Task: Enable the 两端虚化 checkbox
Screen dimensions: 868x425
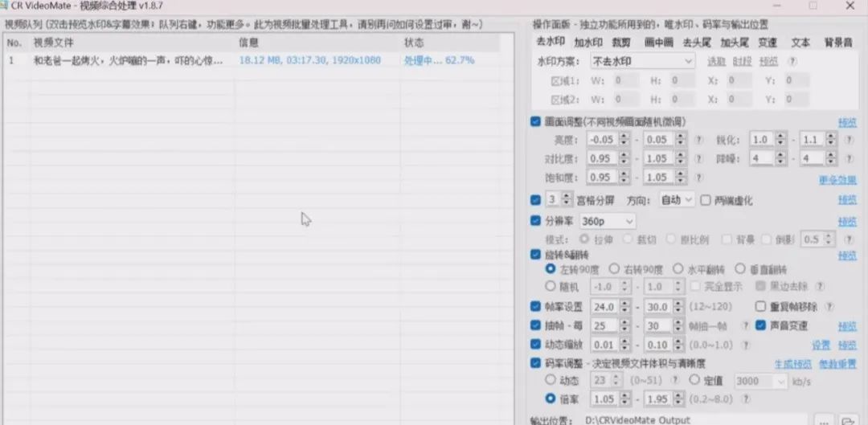Action: (706, 200)
